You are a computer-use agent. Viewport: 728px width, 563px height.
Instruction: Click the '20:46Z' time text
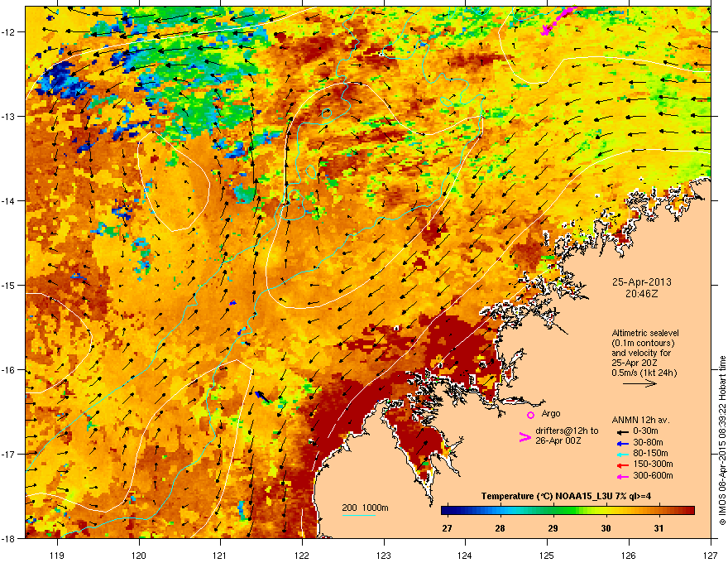pos(642,294)
